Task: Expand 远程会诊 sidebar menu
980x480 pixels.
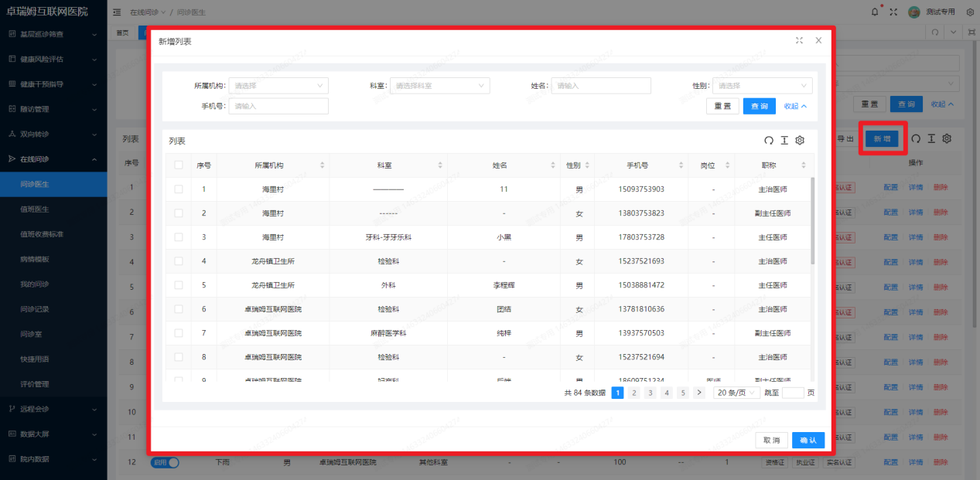Action: (x=53, y=409)
